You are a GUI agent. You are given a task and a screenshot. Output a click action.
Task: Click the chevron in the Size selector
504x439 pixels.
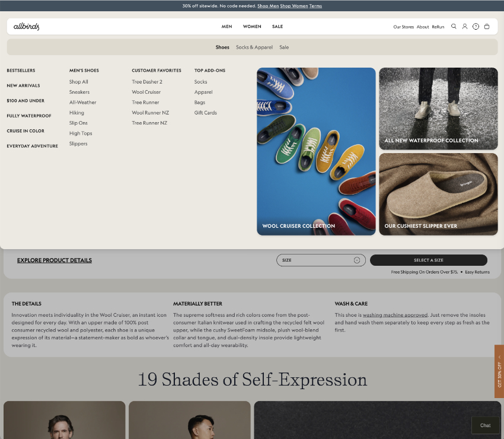tap(357, 260)
